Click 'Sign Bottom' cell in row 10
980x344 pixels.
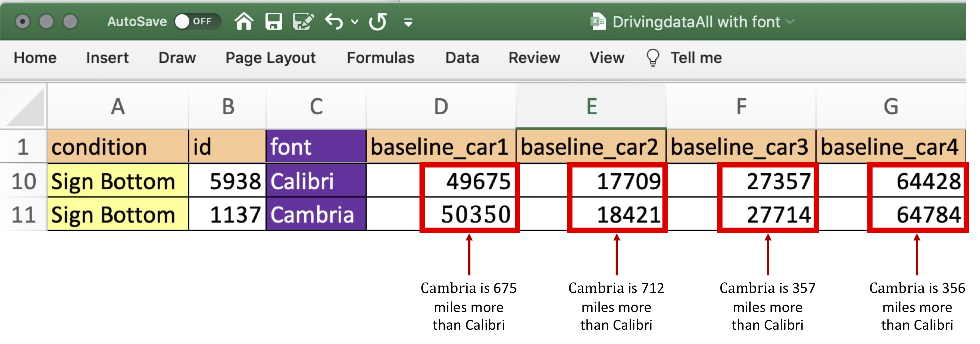click(118, 181)
